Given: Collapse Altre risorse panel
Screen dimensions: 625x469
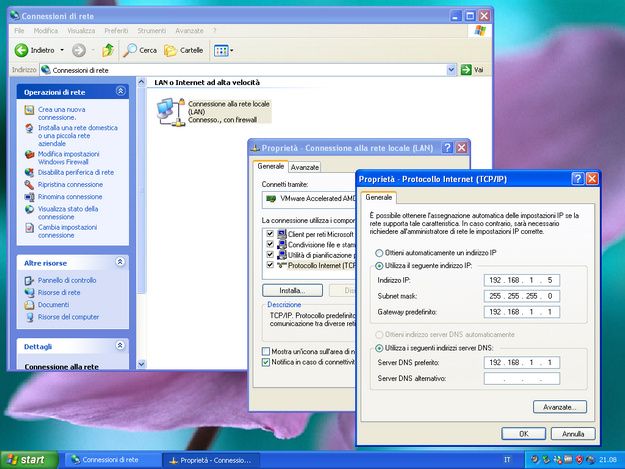Looking at the screenshot, I should [x=120, y=262].
